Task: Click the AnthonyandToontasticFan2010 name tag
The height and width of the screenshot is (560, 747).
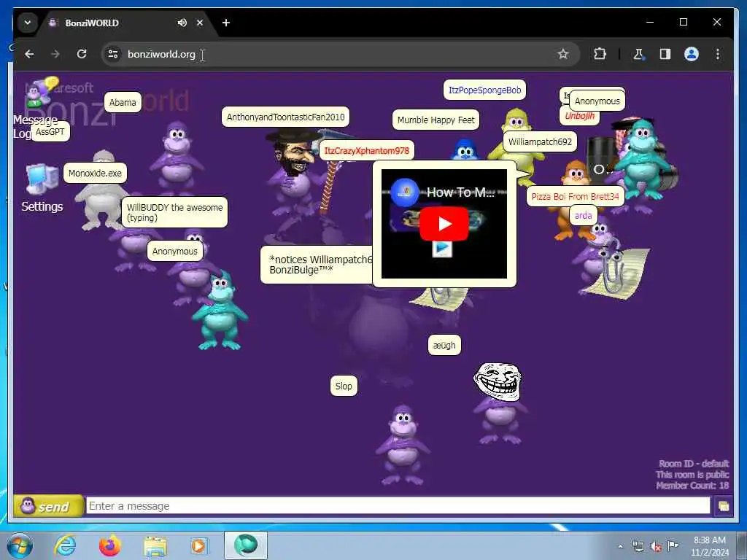Action: point(285,117)
